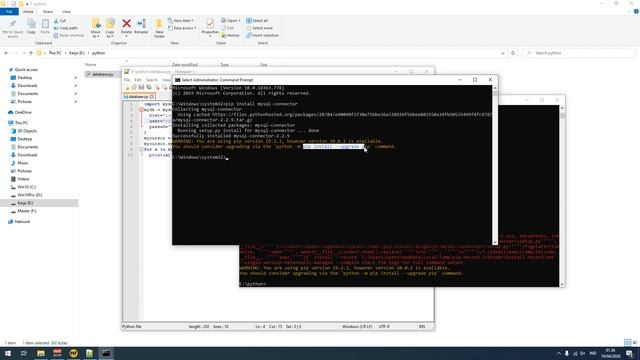Click Notepad++ taskbar icon

(x=89, y=353)
